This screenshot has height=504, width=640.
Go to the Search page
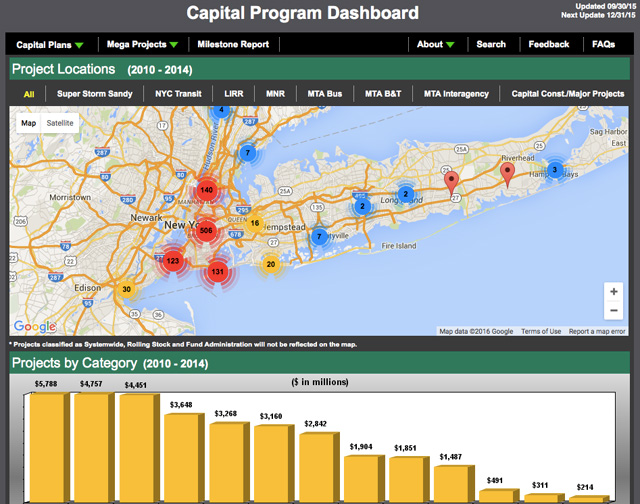tap(491, 44)
